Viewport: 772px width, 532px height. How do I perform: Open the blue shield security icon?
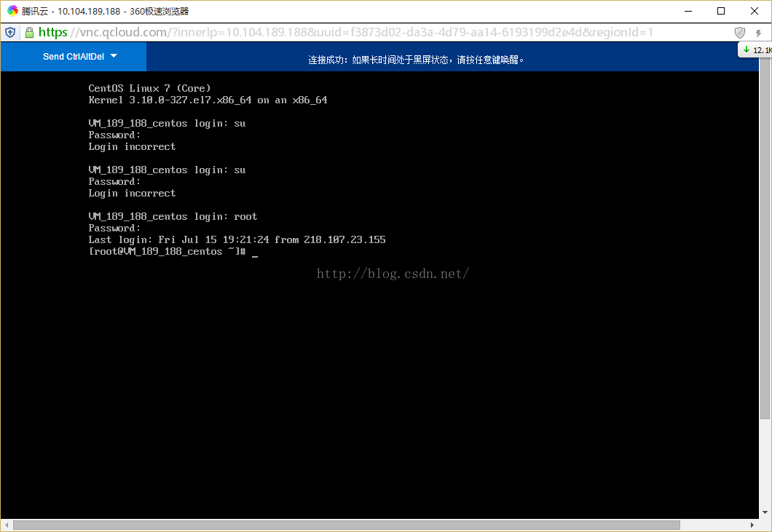(x=10, y=33)
